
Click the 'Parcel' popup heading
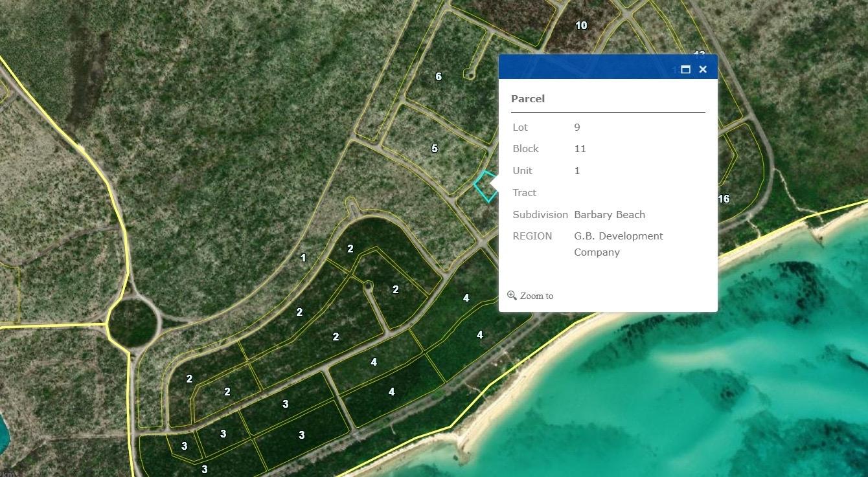528,98
